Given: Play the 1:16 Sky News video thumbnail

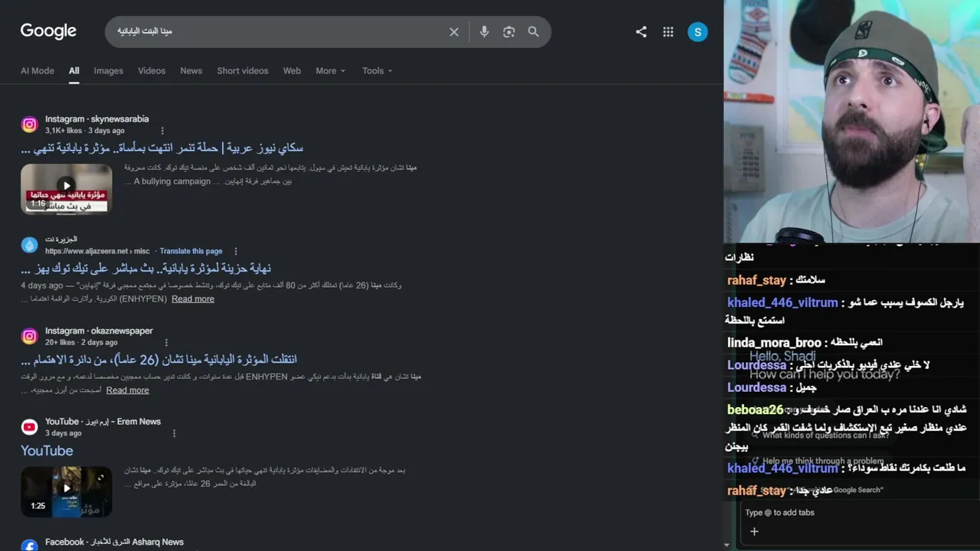Looking at the screenshot, I should 67,188.
